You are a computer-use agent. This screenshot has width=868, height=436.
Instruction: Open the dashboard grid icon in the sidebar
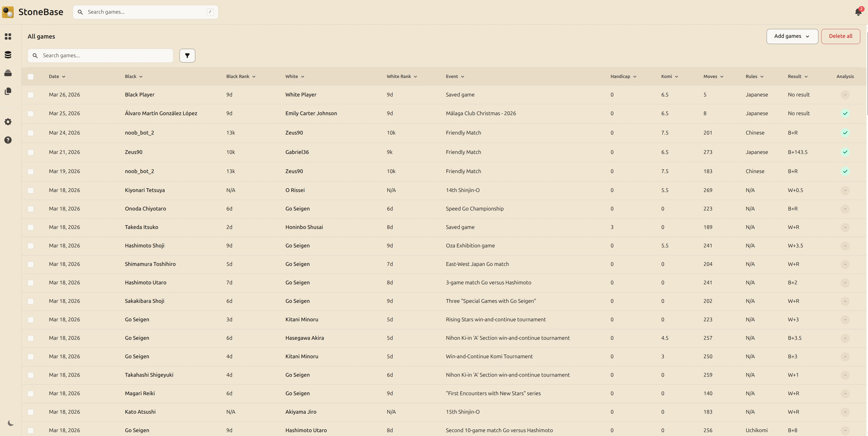[8, 36]
